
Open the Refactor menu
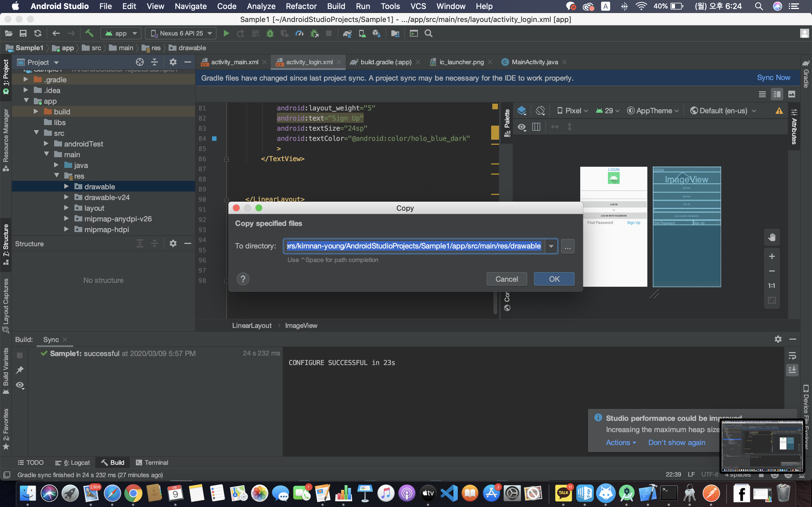(301, 6)
